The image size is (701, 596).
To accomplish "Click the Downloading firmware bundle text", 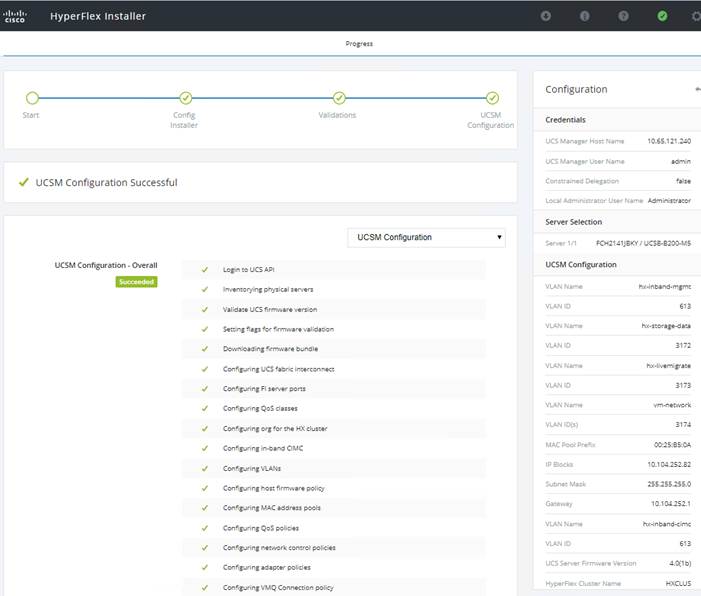I will coord(270,349).
